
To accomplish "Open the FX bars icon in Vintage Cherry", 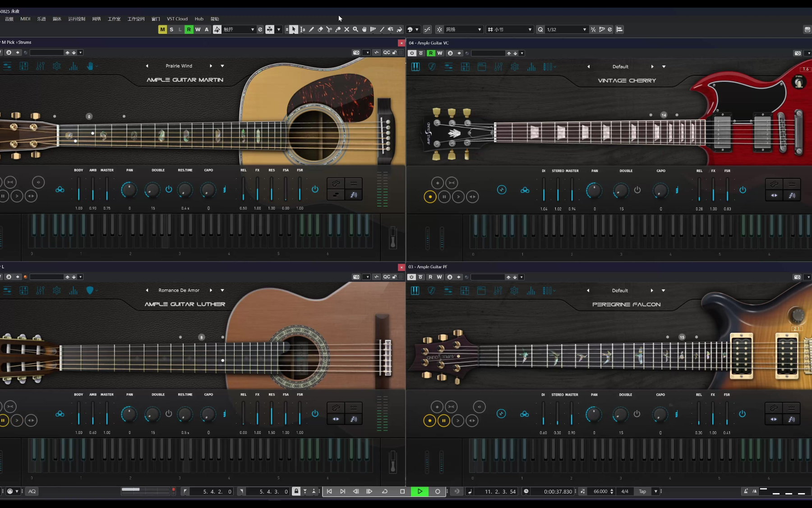I will (x=531, y=67).
